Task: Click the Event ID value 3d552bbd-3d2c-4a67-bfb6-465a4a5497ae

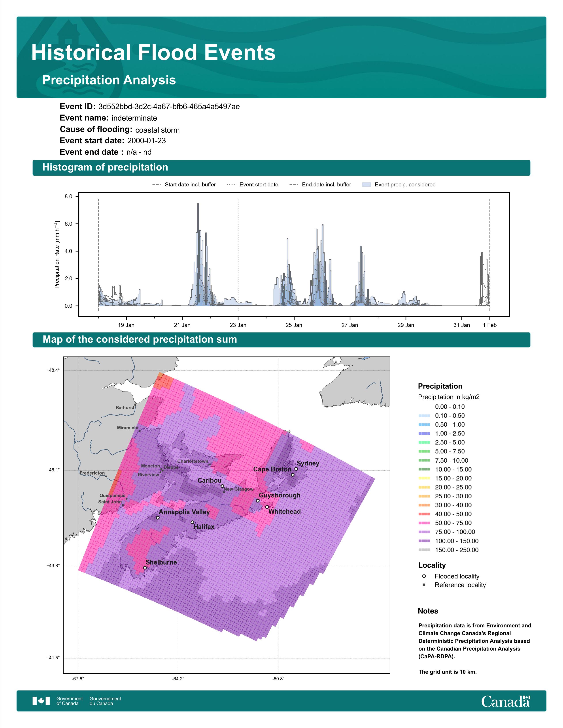Action: 169,107
